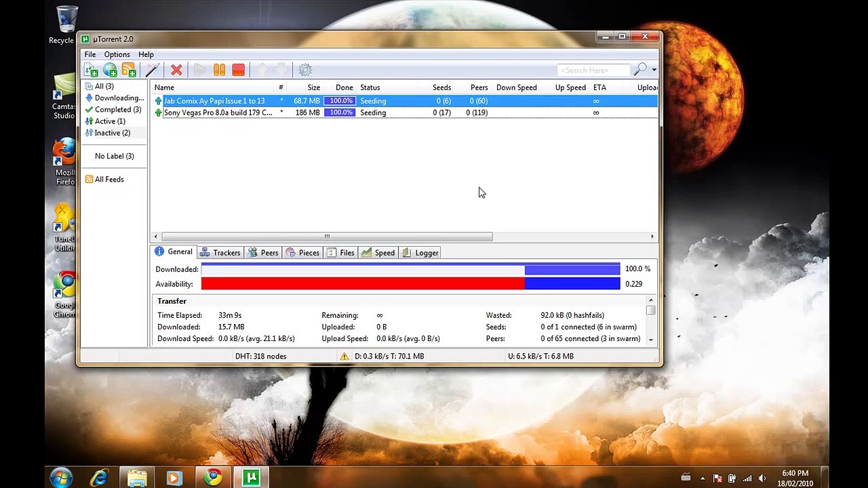Image resolution: width=868 pixels, height=488 pixels.
Task: Select the Downloading category in sidebar
Action: 114,98
